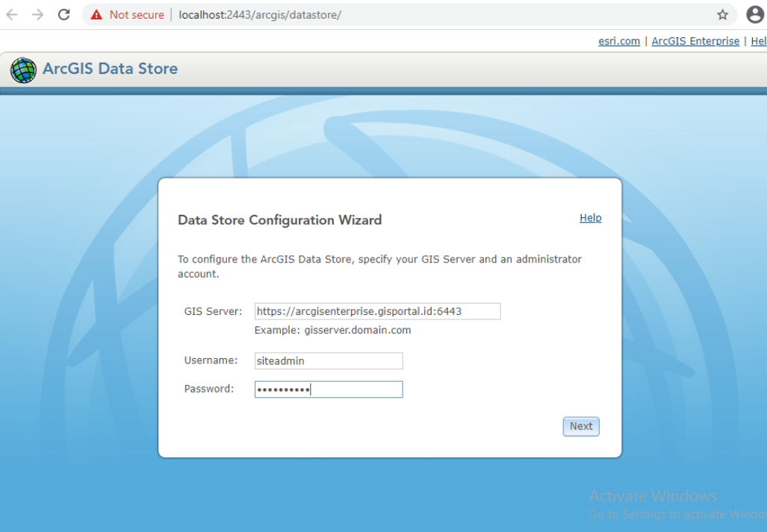The height and width of the screenshot is (532, 767).
Task: Click the Not secure text label
Action: [x=137, y=15]
